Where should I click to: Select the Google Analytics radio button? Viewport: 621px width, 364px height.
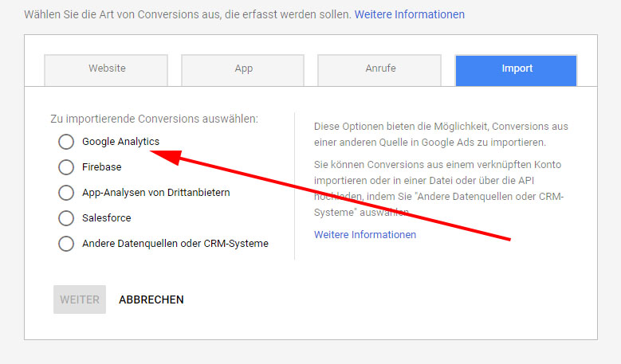66,142
